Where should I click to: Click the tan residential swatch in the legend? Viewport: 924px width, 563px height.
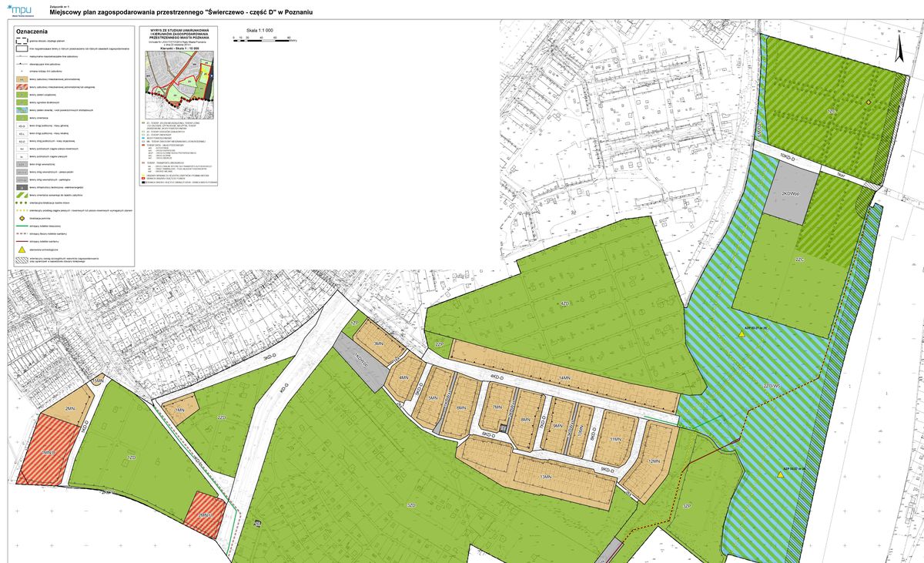23,79
